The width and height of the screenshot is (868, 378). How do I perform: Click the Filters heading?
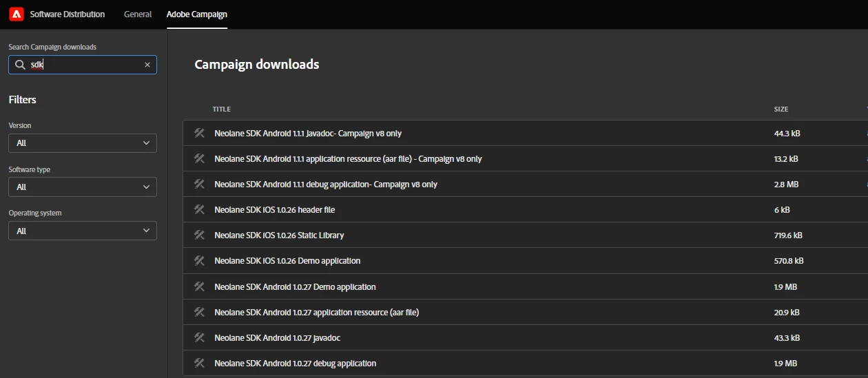22,100
